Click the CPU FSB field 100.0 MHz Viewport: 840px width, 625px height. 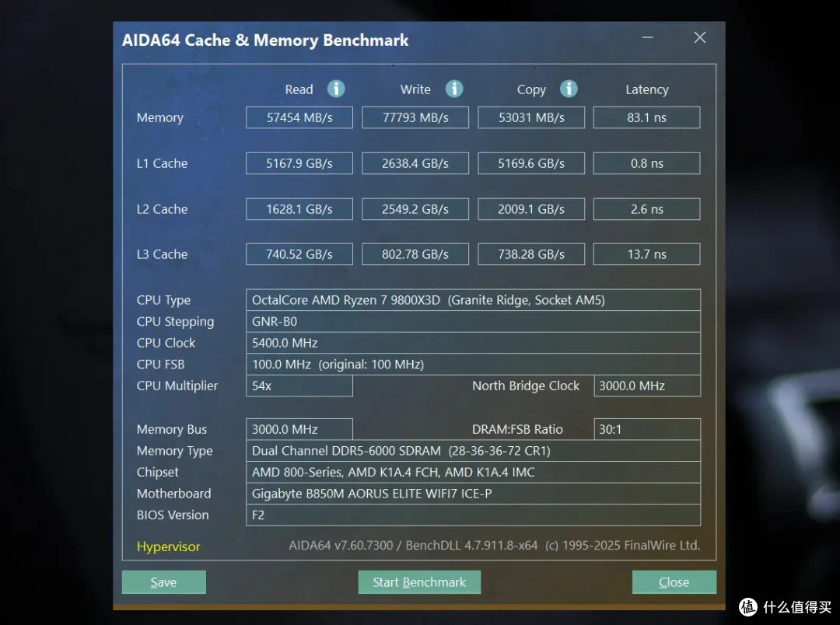coord(473,364)
